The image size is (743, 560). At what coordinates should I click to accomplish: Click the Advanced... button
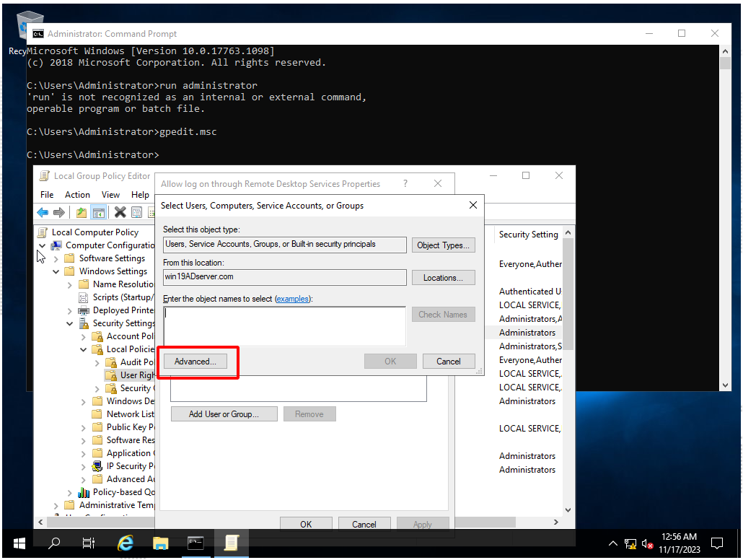[195, 362]
